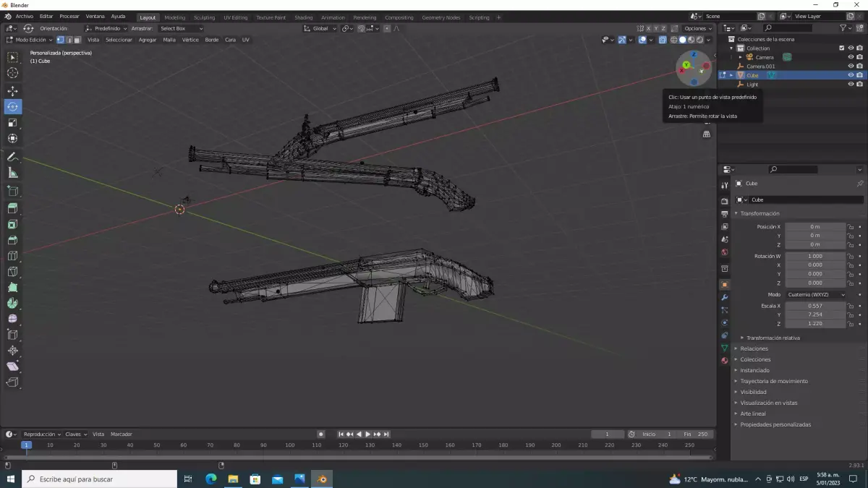Click the Escala Y value field
The image size is (868, 488).
point(815,314)
